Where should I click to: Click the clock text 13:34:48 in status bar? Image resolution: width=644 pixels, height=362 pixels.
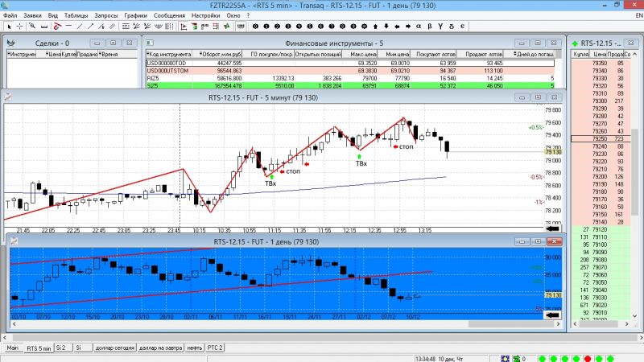[426, 359]
